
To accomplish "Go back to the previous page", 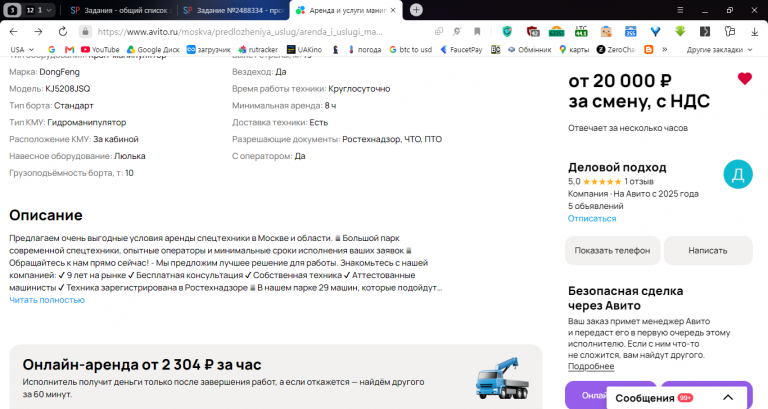I will 14,31.
